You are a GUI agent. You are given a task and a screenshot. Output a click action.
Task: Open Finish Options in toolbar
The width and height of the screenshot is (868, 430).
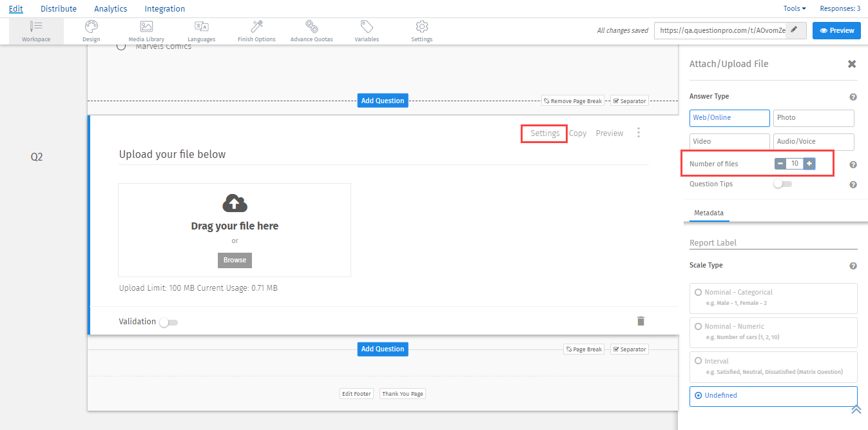point(256,30)
